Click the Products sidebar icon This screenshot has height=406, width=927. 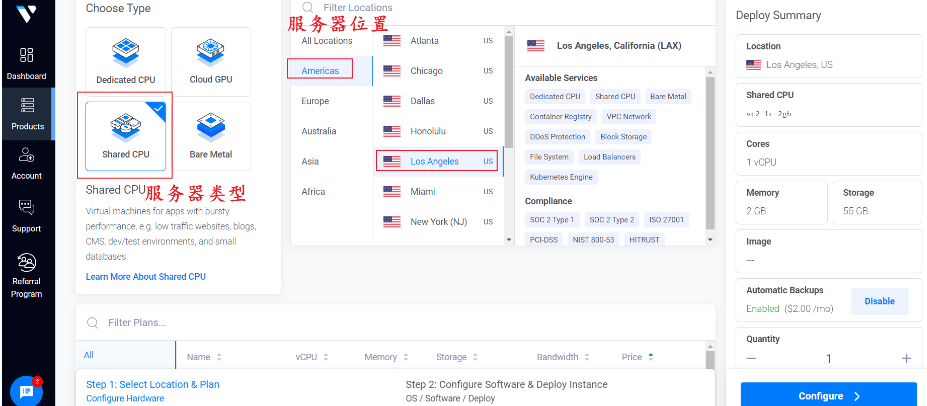[x=27, y=113]
